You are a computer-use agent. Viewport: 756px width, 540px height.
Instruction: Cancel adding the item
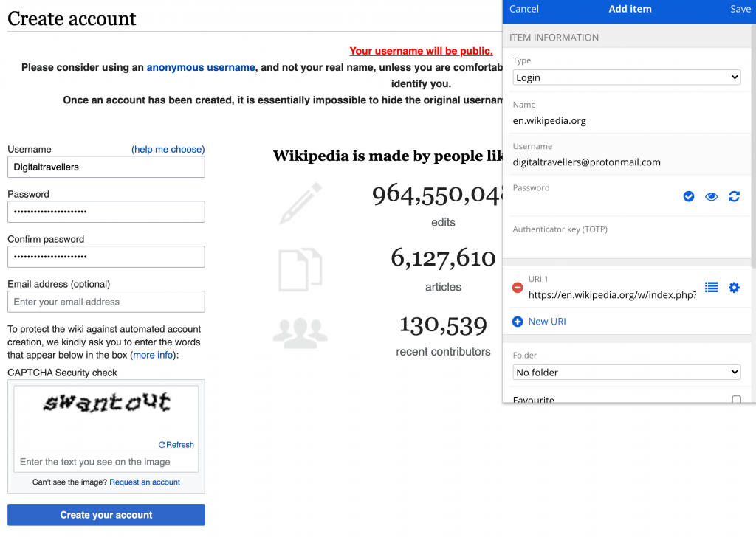[x=524, y=9]
